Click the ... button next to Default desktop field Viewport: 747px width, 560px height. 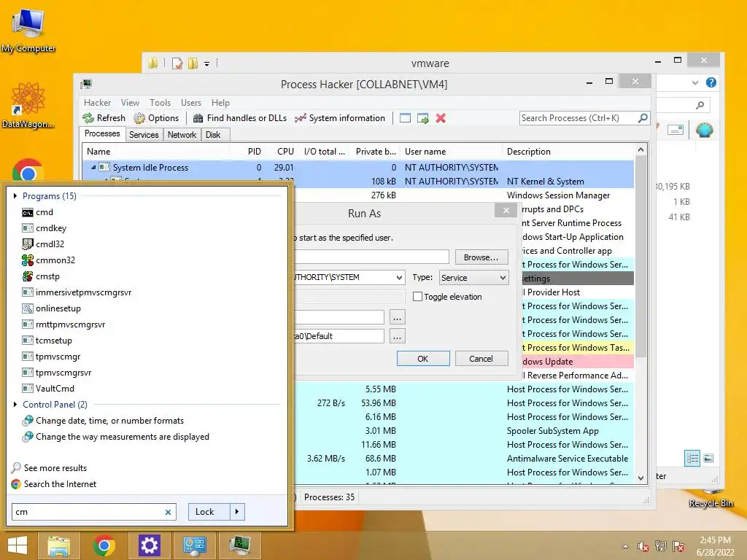click(x=398, y=336)
